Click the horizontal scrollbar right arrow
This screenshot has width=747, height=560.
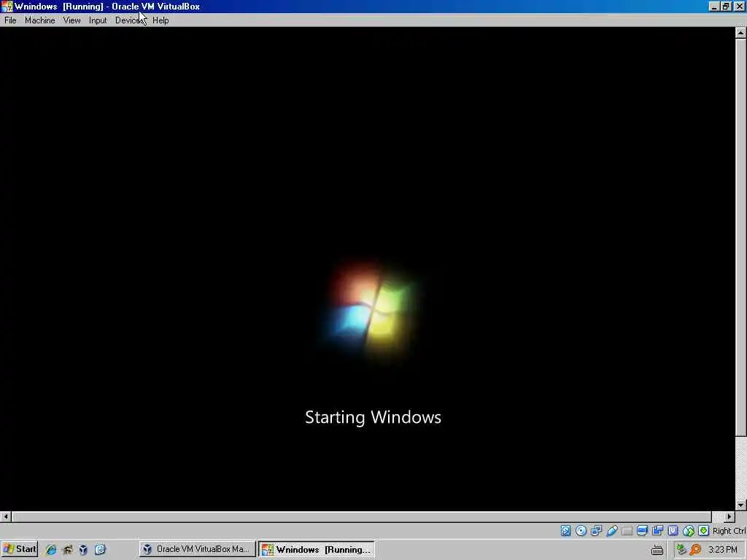pyautogui.click(x=729, y=516)
